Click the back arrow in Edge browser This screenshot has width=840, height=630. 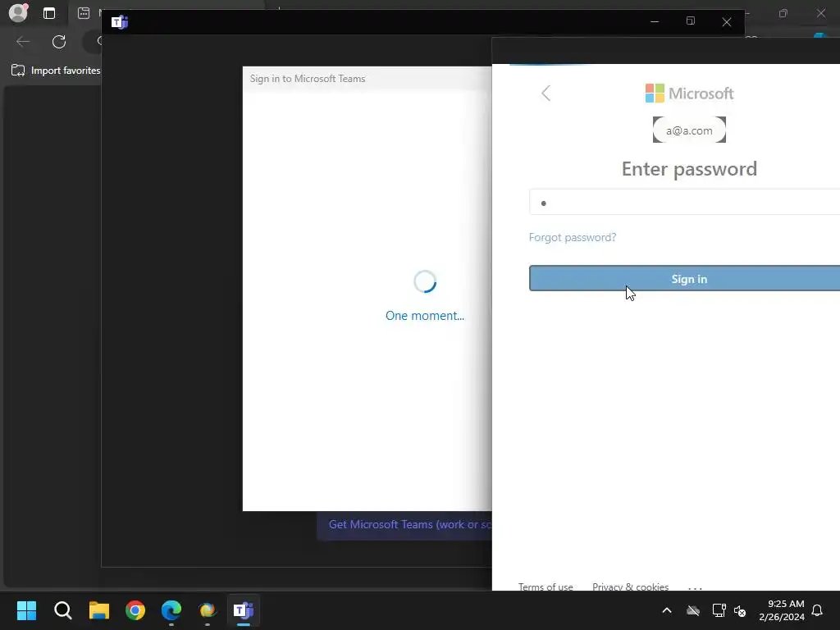[23, 42]
